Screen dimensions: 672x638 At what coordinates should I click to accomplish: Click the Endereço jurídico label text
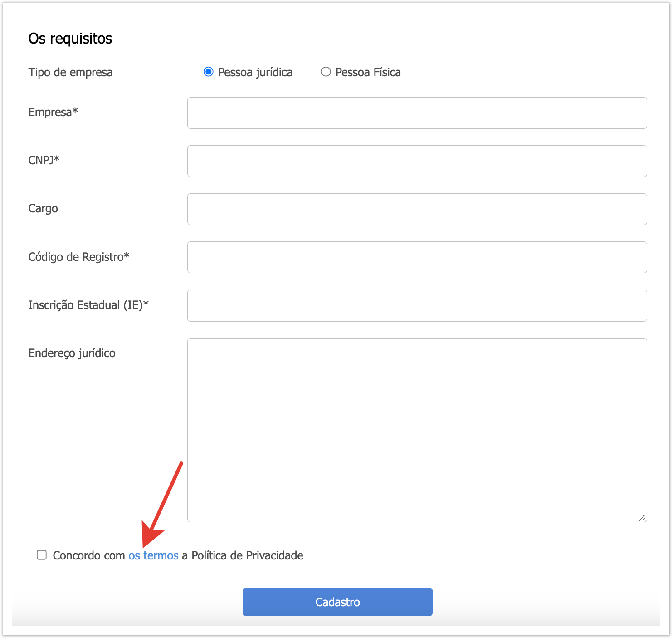pyautogui.click(x=72, y=353)
